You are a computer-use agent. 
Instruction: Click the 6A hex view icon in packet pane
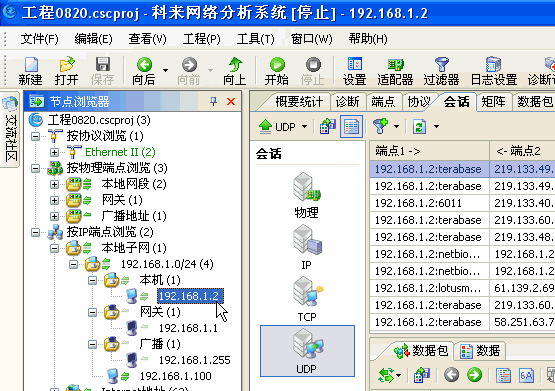click(x=526, y=375)
